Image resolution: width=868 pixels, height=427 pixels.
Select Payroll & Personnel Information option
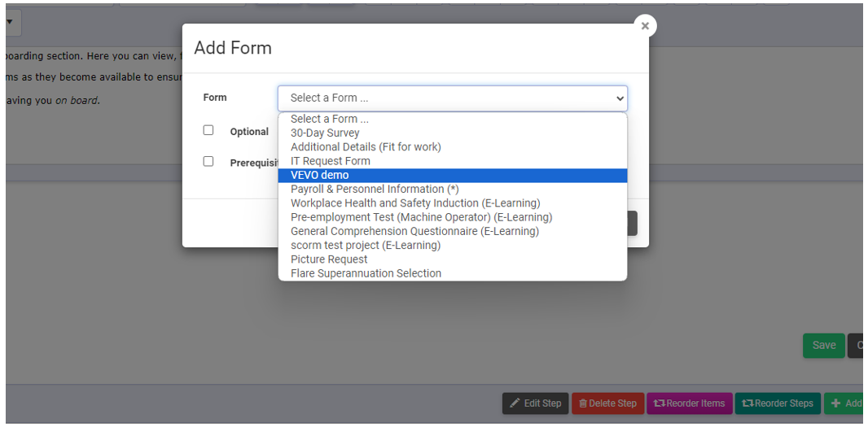click(x=452, y=190)
